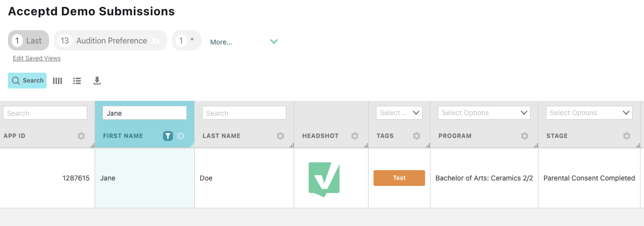Click the App ID search field
The height and width of the screenshot is (226, 644).
[x=45, y=113]
